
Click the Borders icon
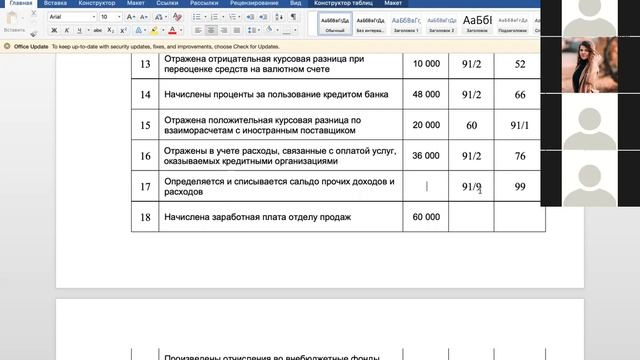[x=287, y=30]
